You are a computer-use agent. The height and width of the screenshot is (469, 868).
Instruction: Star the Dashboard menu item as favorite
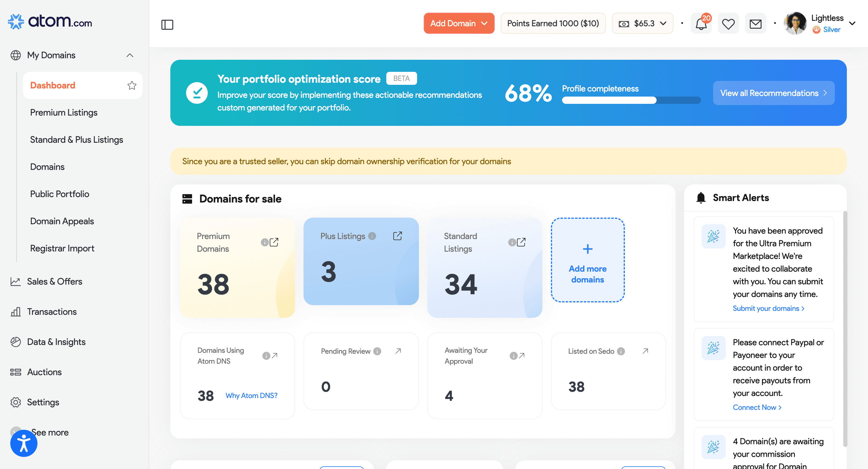point(132,85)
